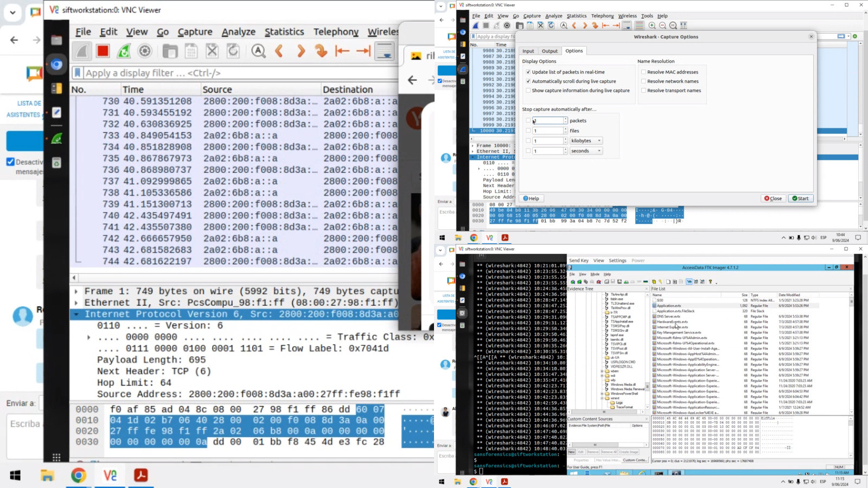
Task: Enable Resolve transport names
Action: click(643, 91)
